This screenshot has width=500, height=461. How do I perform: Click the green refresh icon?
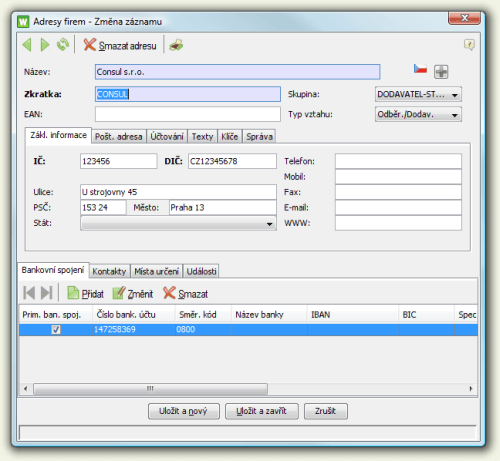tap(62, 45)
